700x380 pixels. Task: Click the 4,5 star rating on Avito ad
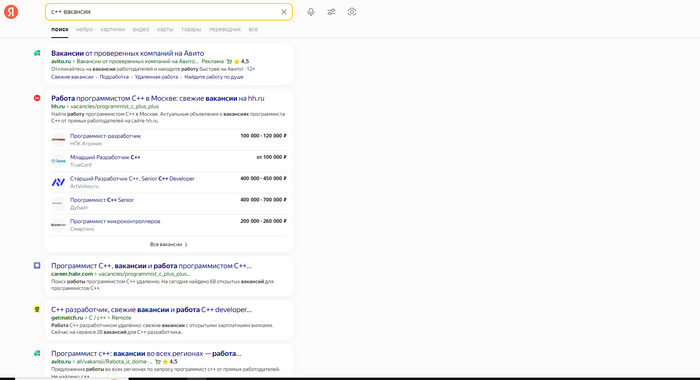click(x=241, y=62)
